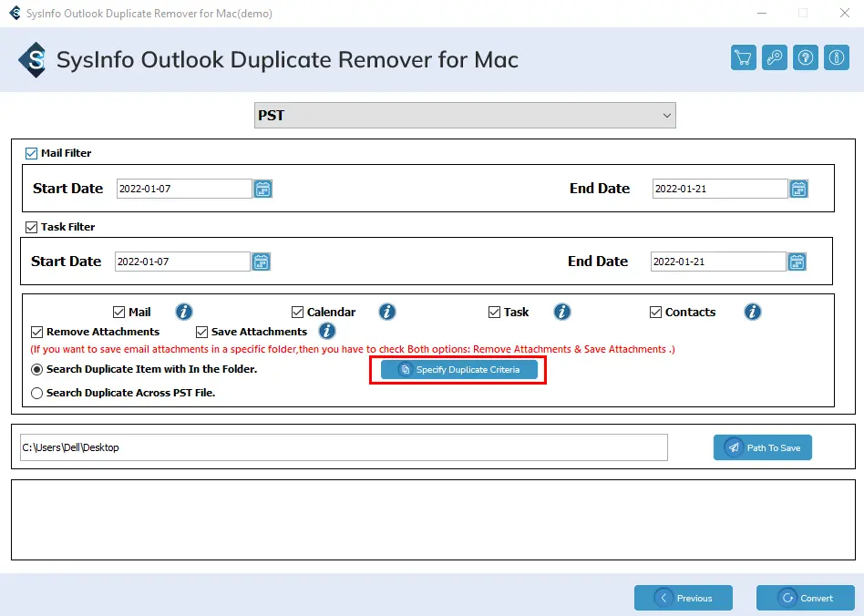Screen dimensions: 864x616
Task: Open the shopping cart purchase icon
Action: (744, 57)
